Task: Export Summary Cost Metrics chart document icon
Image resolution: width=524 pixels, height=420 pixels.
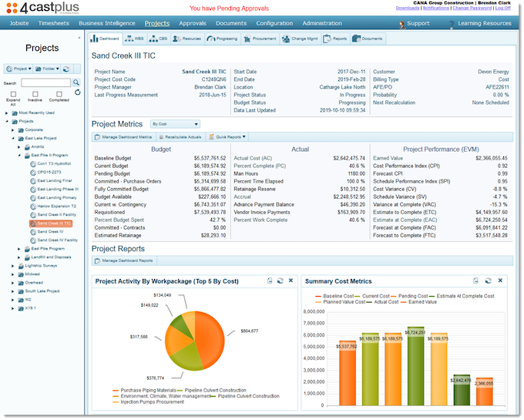Action: click(476, 281)
